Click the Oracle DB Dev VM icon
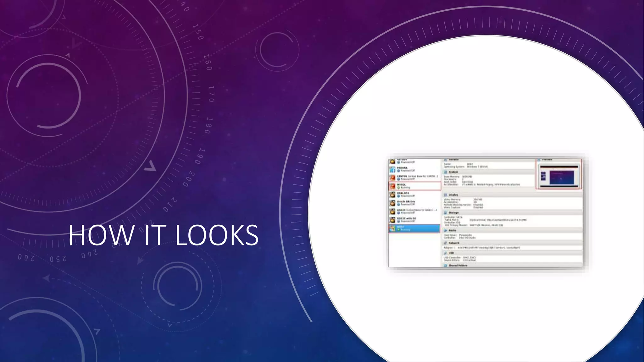Image resolution: width=644 pixels, height=362 pixels. pyautogui.click(x=392, y=203)
